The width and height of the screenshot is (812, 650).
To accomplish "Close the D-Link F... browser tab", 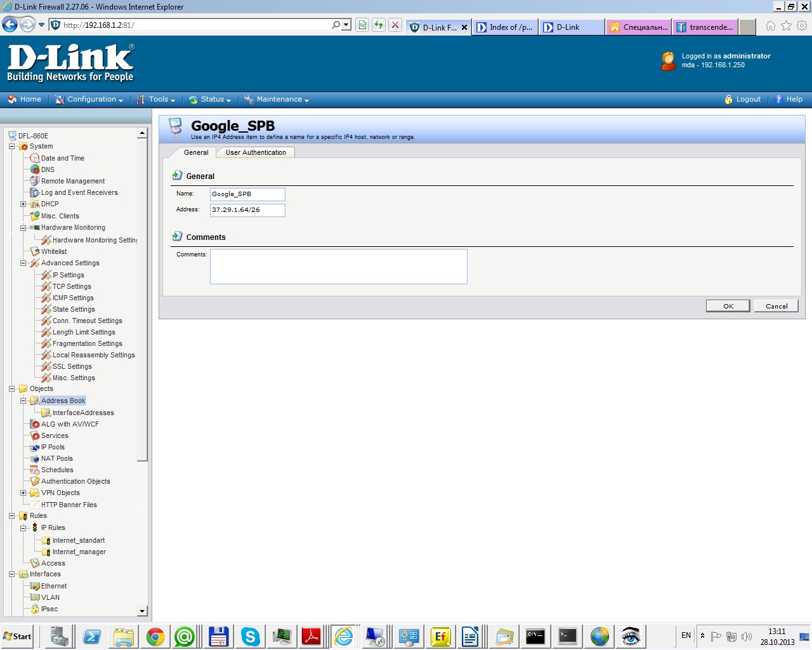I will [464, 27].
